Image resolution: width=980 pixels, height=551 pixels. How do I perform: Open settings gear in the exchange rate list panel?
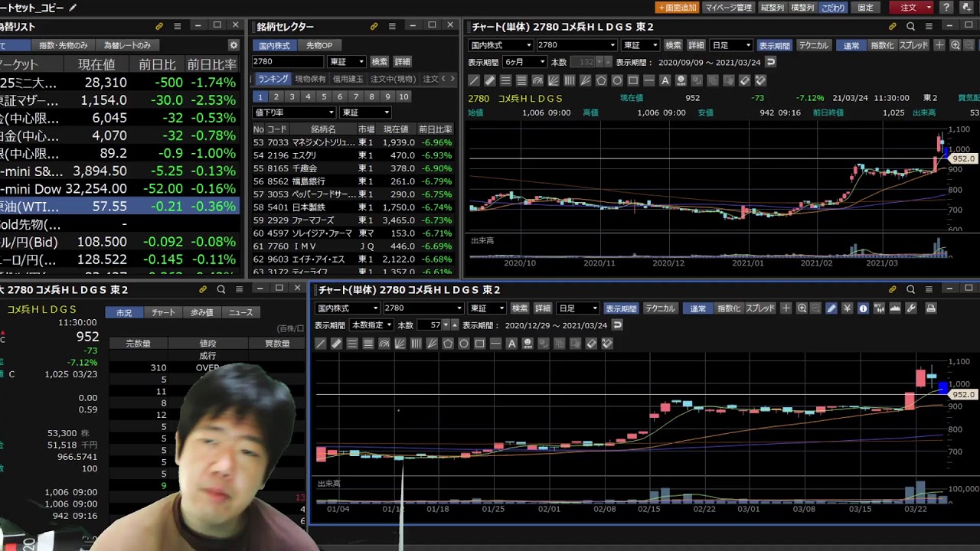pyautogui.click(x=234, y=45)
